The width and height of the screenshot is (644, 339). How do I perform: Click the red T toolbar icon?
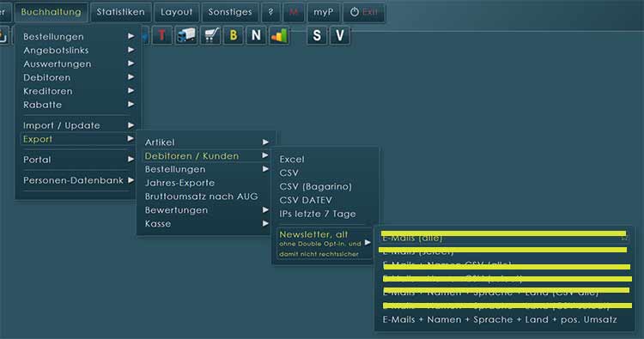click(162, 36)
